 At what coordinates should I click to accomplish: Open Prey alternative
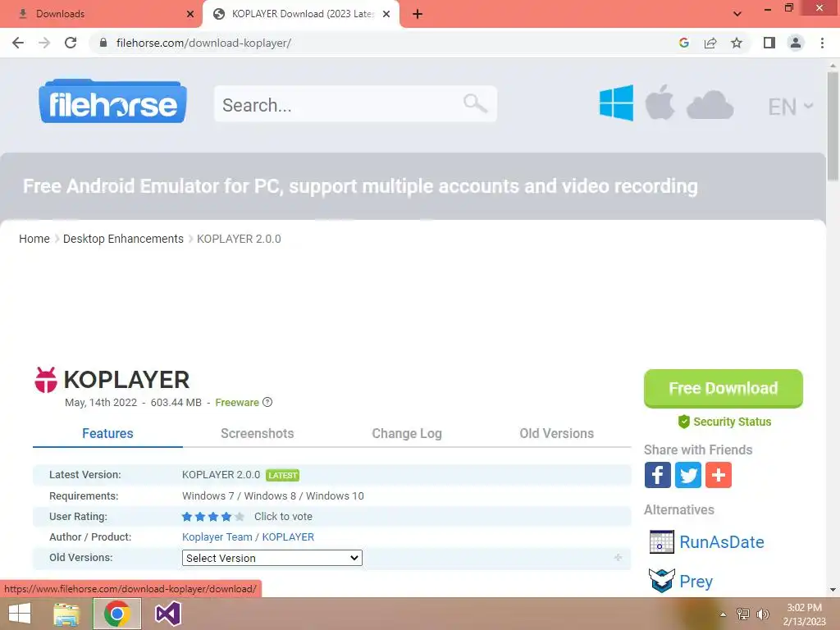696,582
